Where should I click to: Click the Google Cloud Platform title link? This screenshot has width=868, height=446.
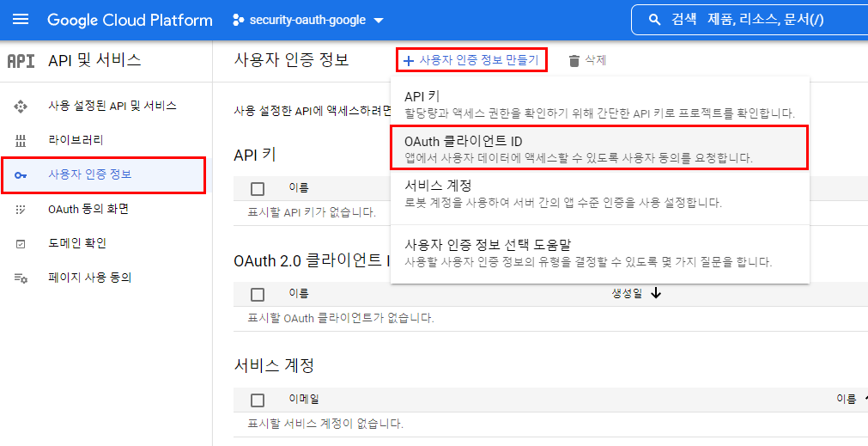[130, 21]
